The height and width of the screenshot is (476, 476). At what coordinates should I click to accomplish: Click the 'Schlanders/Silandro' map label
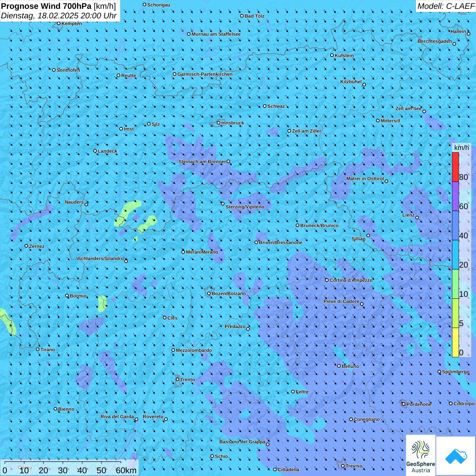point(101,258)
